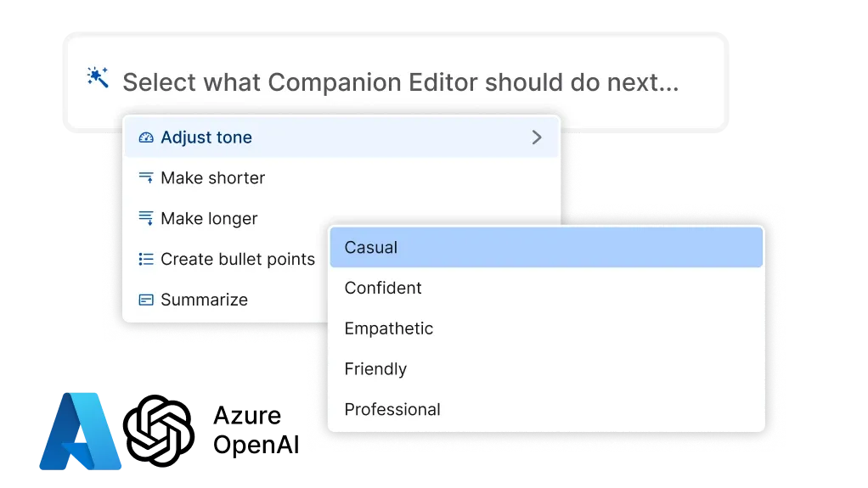
Task: Click the Make longer lines icon
Action: click(146, 219)
